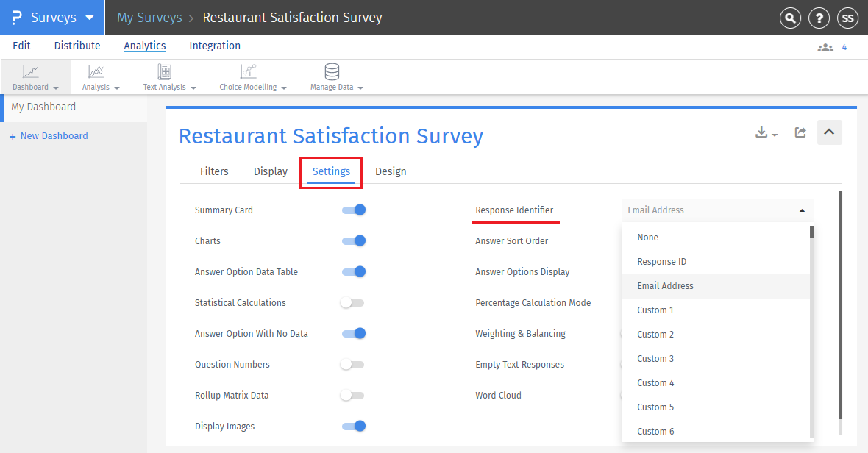Click the share dashboard icon
The image size is (868, 453).
coord(800,132)
